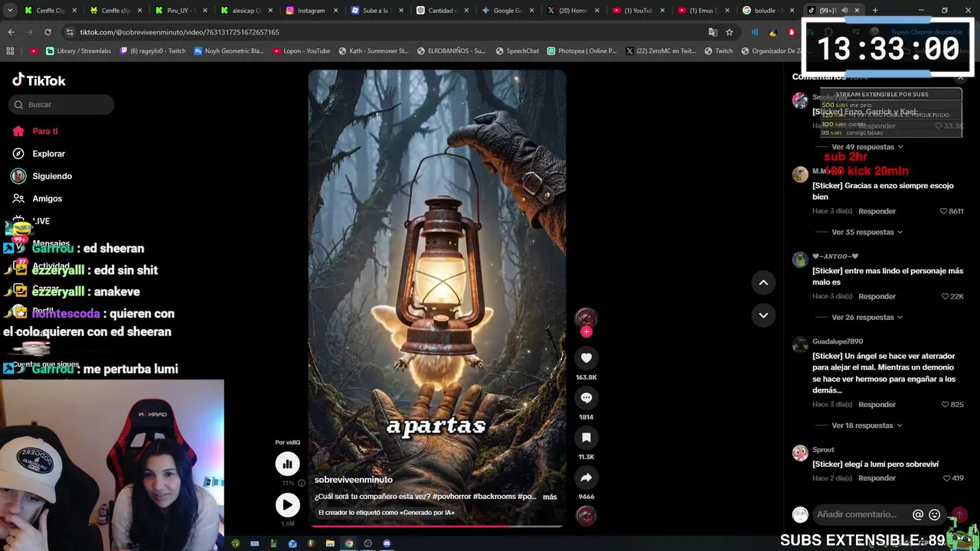Like Guadalupe7890's comment with 825 likes

(x=946, y=404)
